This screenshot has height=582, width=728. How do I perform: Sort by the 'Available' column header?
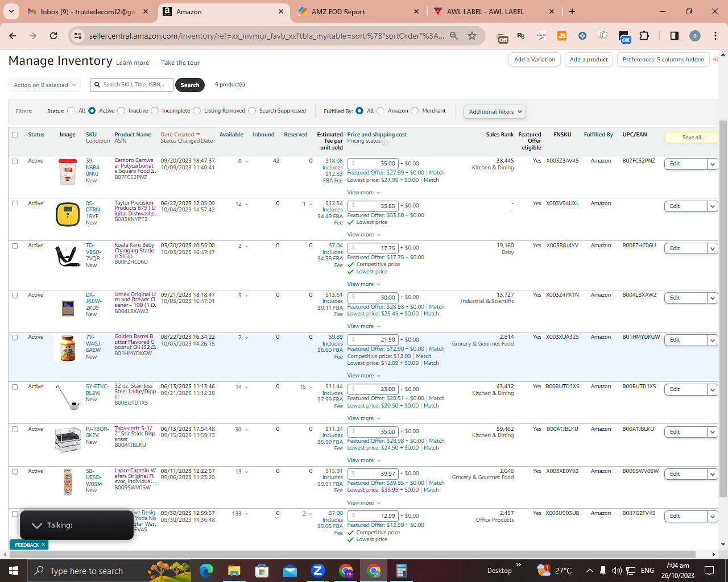tap(231, 135)
